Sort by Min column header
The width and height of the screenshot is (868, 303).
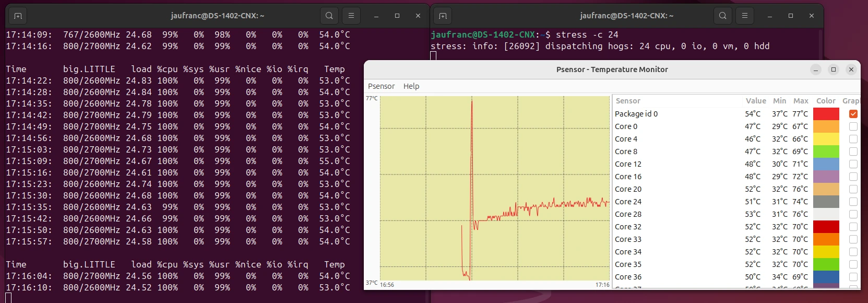(780, 101)
